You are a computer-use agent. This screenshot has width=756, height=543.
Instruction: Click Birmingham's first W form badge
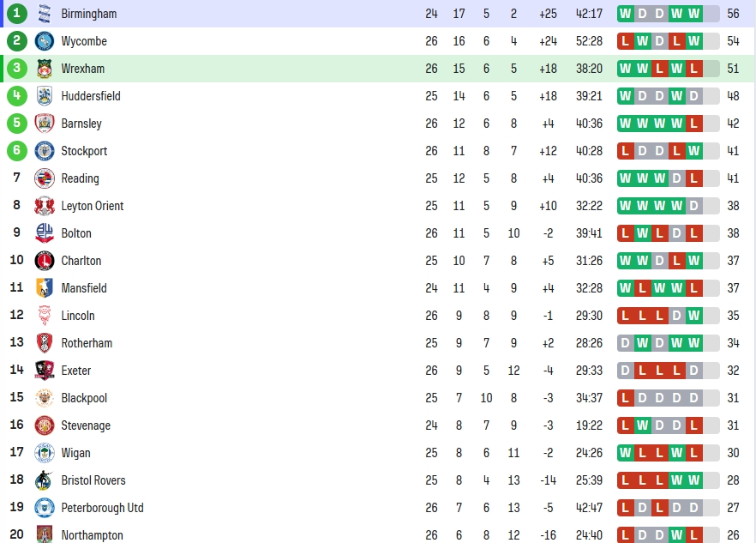626,14
